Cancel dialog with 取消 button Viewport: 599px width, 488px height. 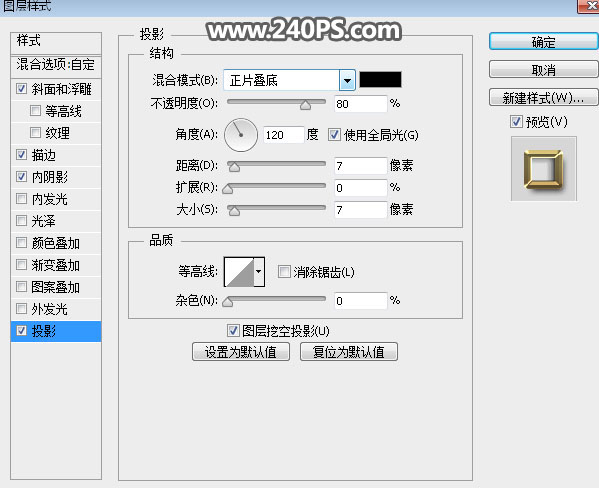point(543,70)
